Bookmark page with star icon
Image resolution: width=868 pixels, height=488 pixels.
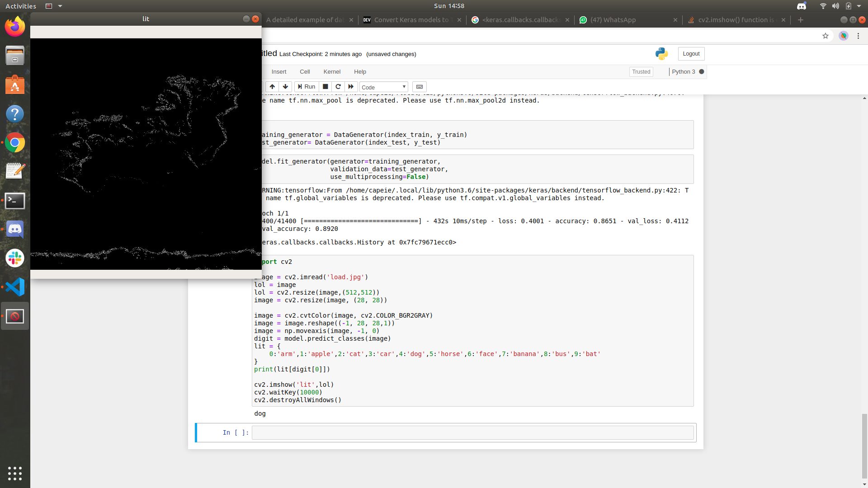(826, 36)
